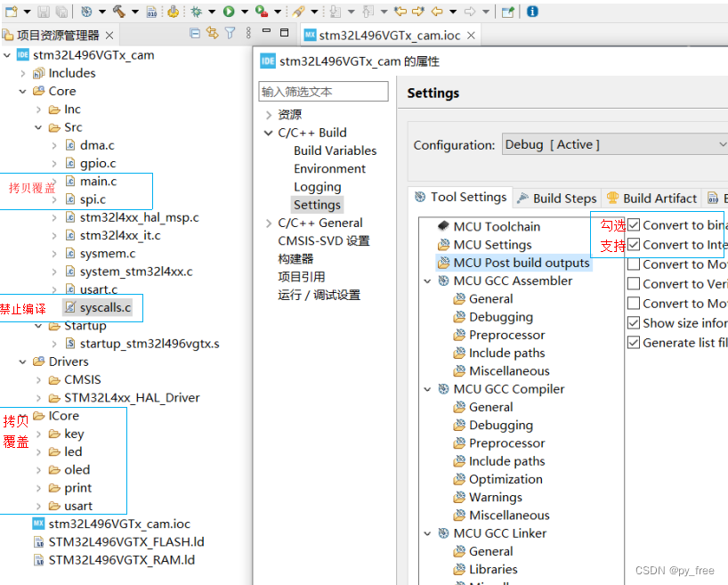
Task: Click the Link with Editor arrows icon
Action: tap(212, 33)
